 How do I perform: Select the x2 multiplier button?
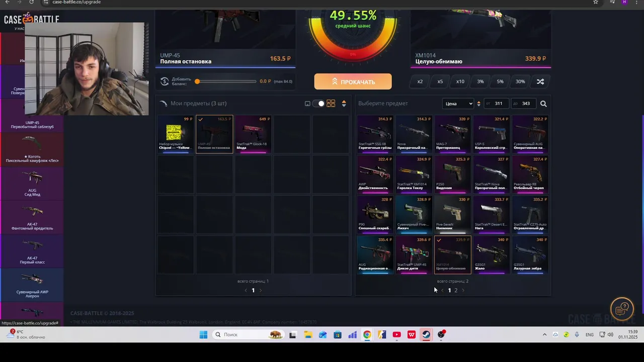[x=420, y=81]
